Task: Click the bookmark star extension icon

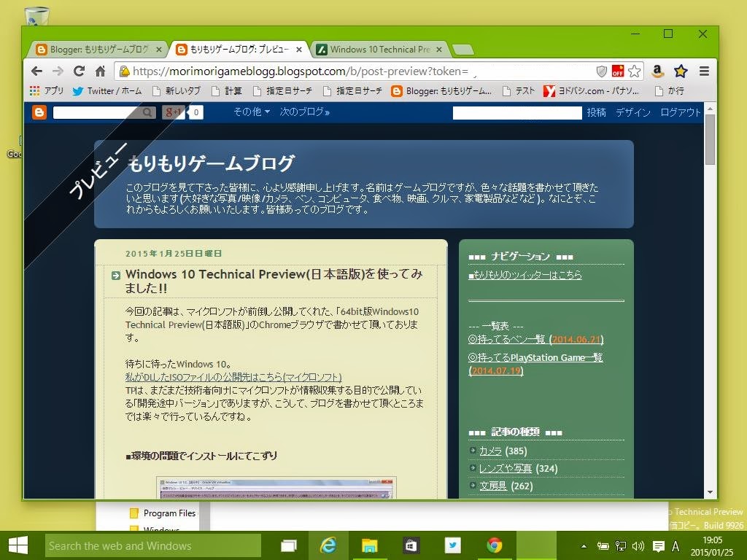Action: pyautogui.click(x=681, y=71)
